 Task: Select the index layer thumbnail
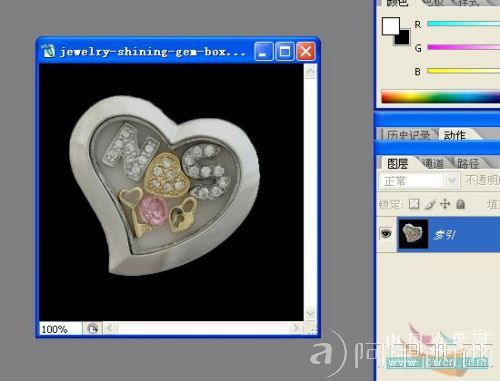[413, 234]
